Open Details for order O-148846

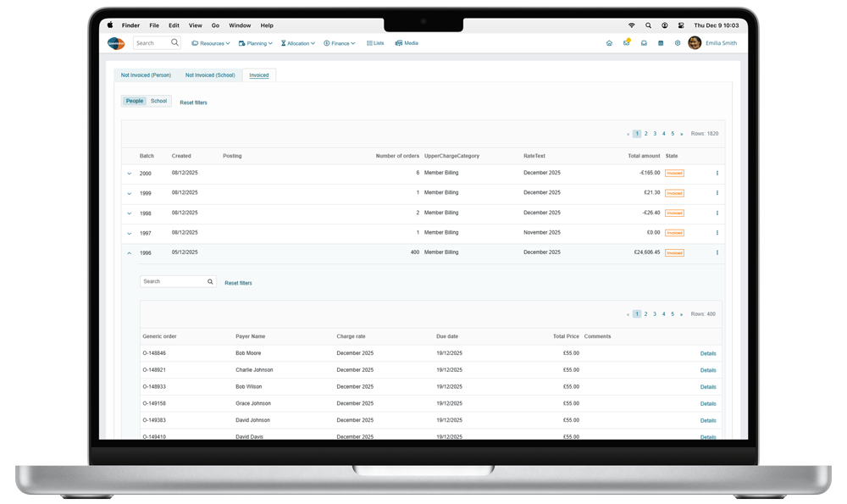(x=708, y=354)
